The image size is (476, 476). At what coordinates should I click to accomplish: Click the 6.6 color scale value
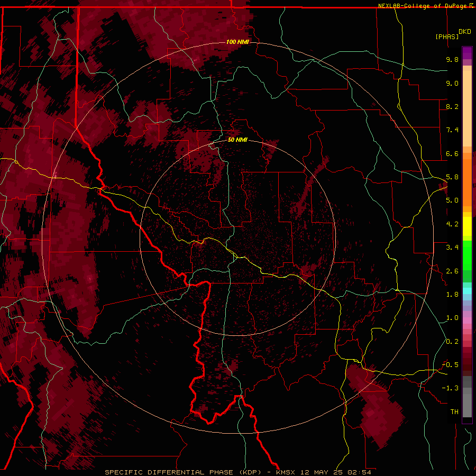click(452, 153)
